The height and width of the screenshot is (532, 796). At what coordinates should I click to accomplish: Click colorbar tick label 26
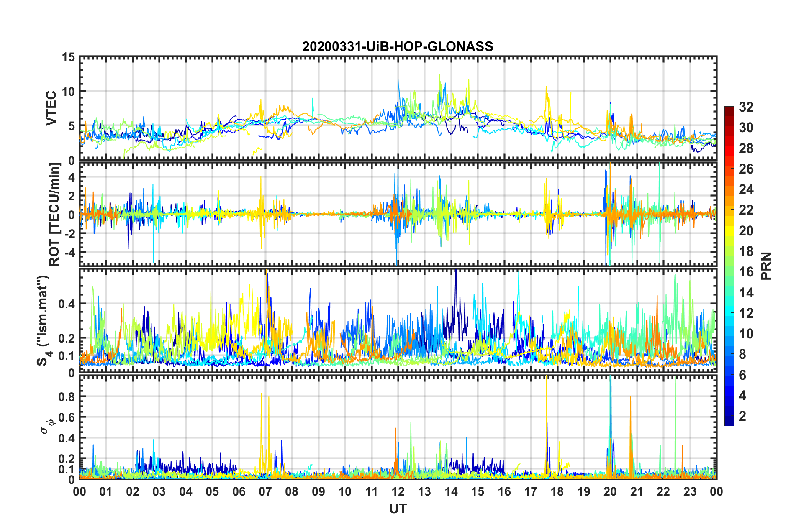[x=746, y=169]
